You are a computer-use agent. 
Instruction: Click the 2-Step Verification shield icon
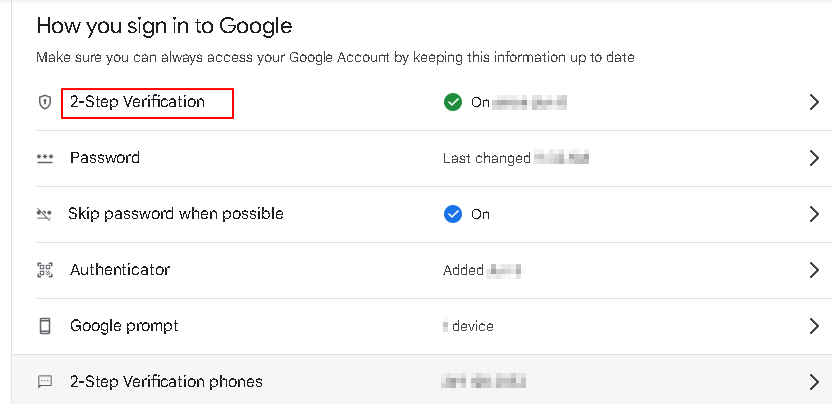coord(43,102)
